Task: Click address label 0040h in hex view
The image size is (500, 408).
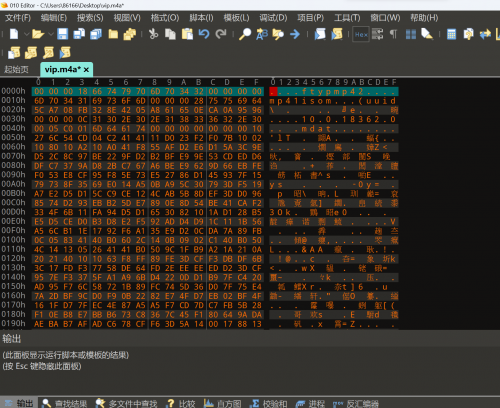Action: tap(13, 128)
